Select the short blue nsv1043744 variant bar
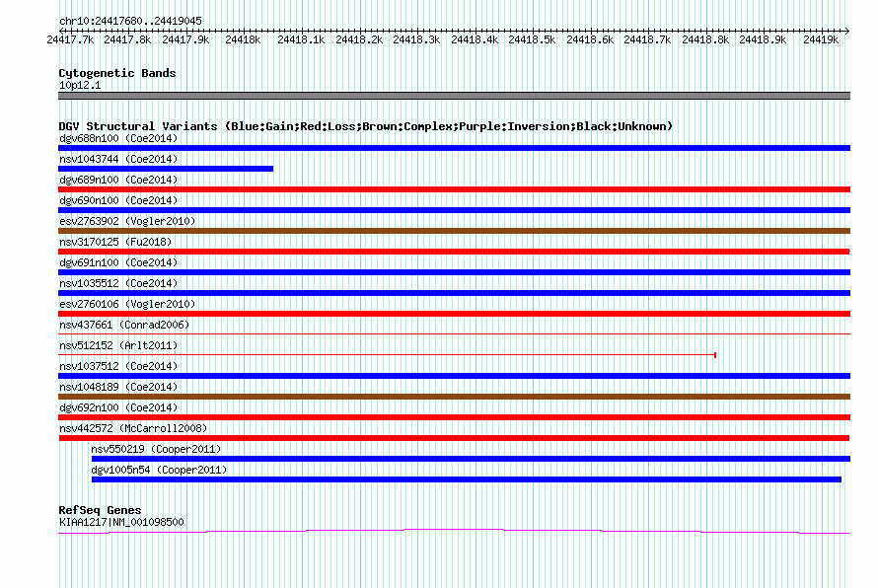The width and height of the screenshot is (878, 588). (166, 169)
